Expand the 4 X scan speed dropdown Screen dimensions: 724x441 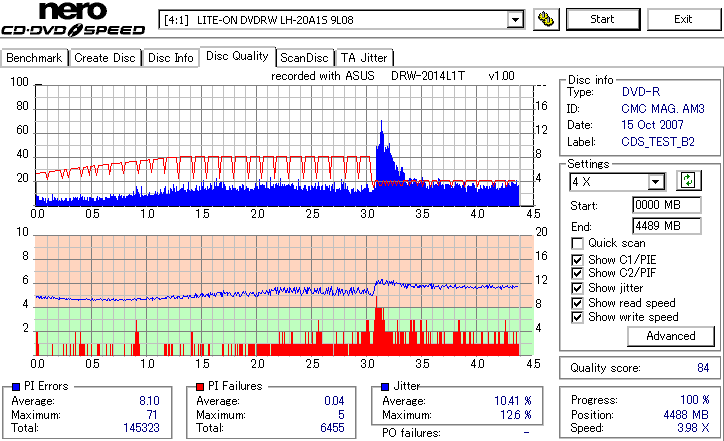pyautogui.click(x=655, y=182)
